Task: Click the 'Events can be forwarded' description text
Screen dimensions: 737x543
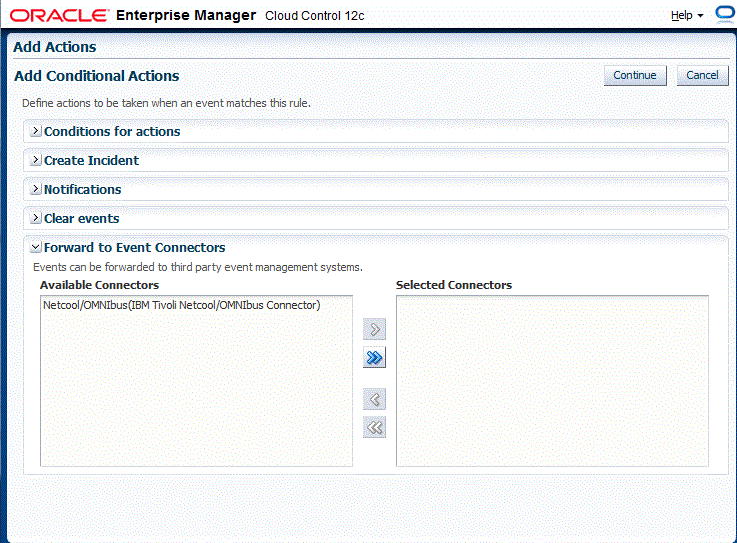Action: (198, 267)
